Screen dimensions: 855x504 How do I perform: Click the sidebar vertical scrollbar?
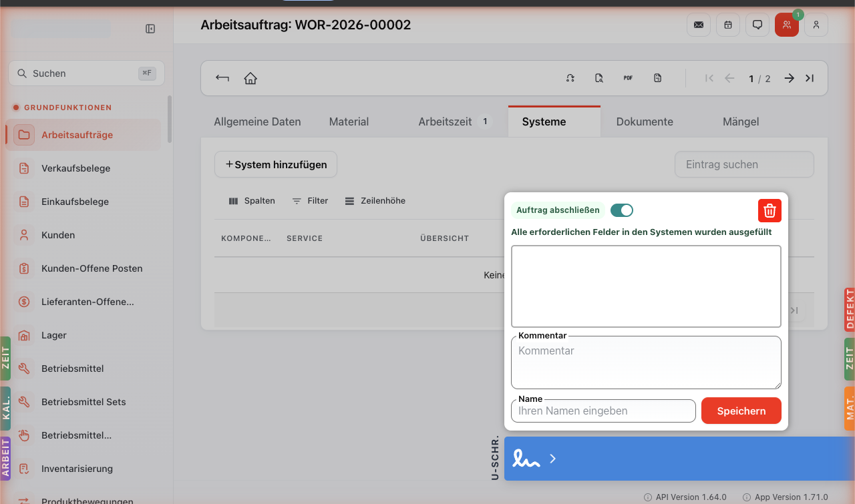tap(170, 119)
